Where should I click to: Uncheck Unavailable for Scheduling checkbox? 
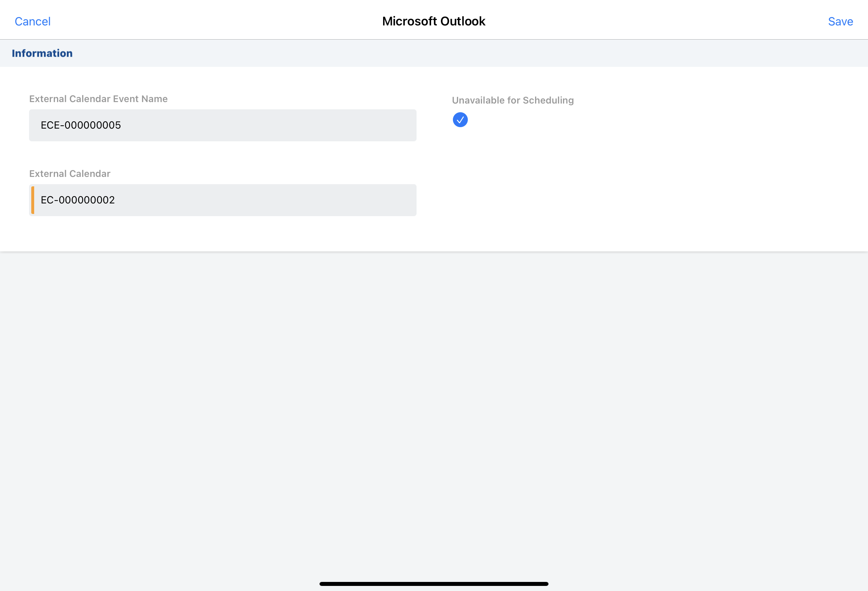tap(460, 120)
